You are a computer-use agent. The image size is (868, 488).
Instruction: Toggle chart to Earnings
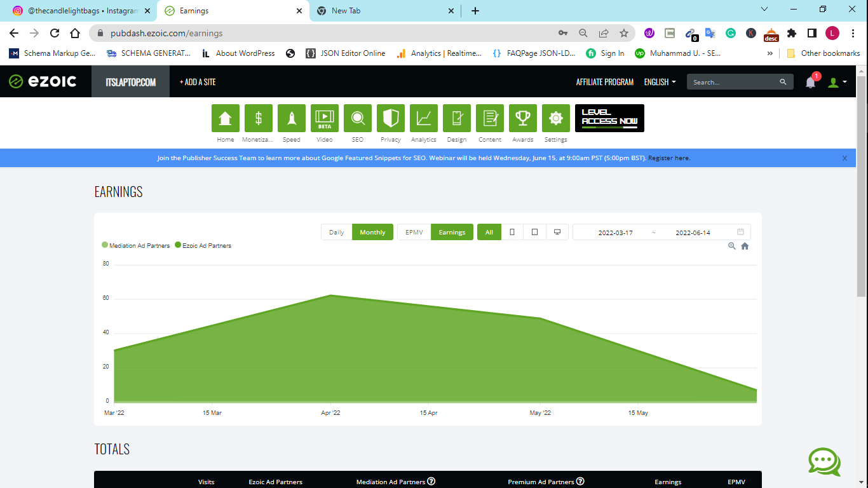pyautogui.click(x=452, y=232)
